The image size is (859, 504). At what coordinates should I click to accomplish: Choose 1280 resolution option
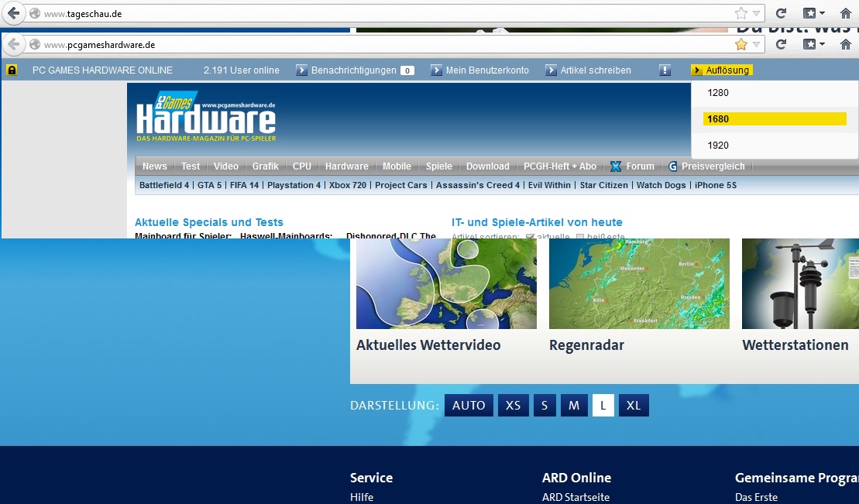(x=775, y=93)
